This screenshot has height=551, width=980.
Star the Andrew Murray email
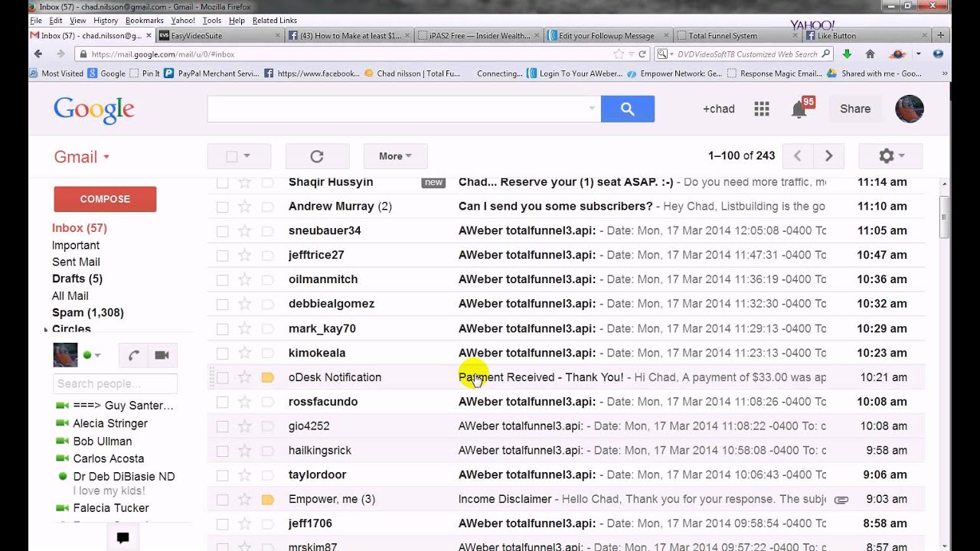pyautogui.click(x=244, y=207)
